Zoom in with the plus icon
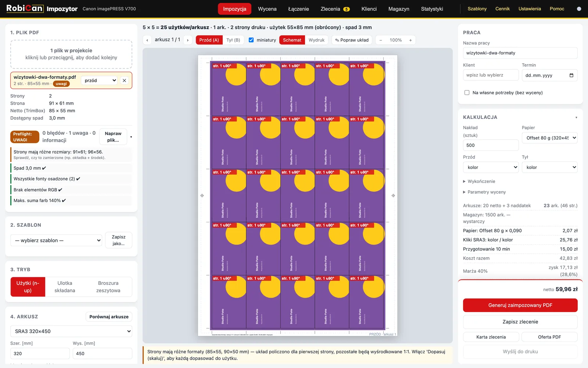This screenshot has height=368, width=588. (410, 40)
